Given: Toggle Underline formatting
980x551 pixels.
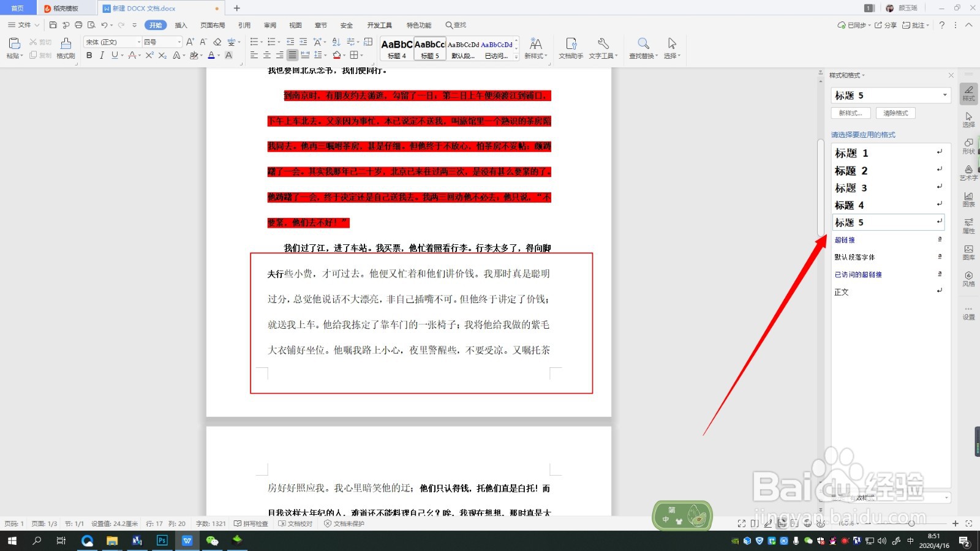Looking at the screenshot, I should 114,55.
